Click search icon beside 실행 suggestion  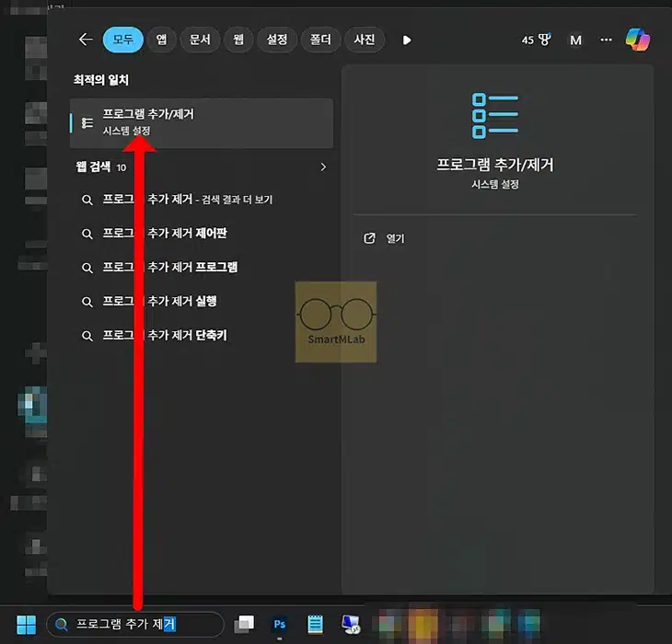[87, 302]
